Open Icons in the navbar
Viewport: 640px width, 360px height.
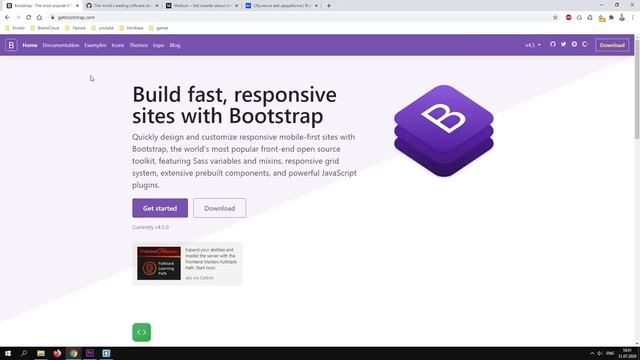118,45
